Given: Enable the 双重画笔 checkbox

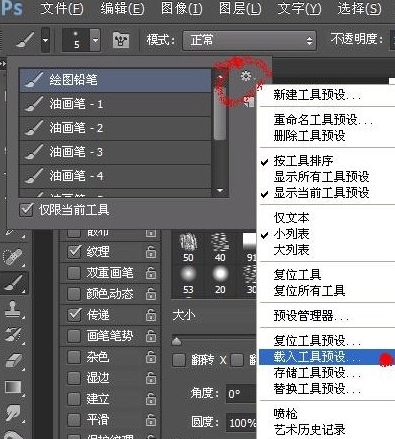Looking at the screenshot, I should (x=74, y=273).
